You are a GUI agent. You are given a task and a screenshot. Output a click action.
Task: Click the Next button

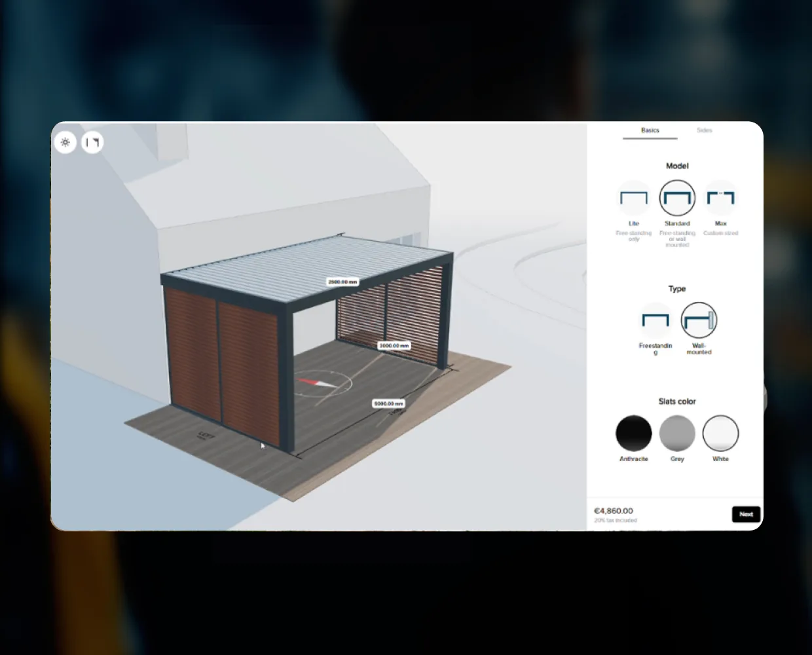(x=746, y=514)
